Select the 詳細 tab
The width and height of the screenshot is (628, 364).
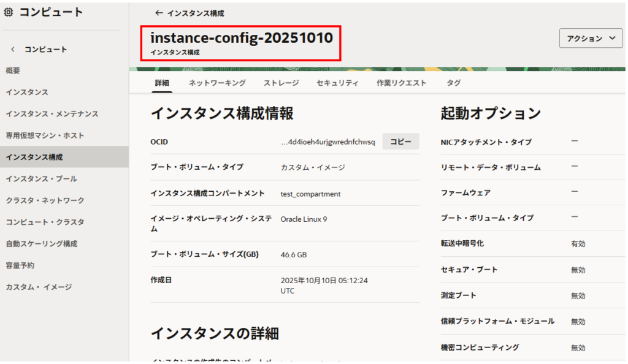[162, 83]
